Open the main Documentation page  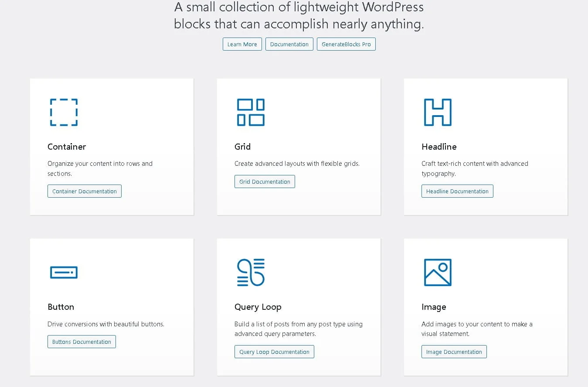[x=289, y=44]
